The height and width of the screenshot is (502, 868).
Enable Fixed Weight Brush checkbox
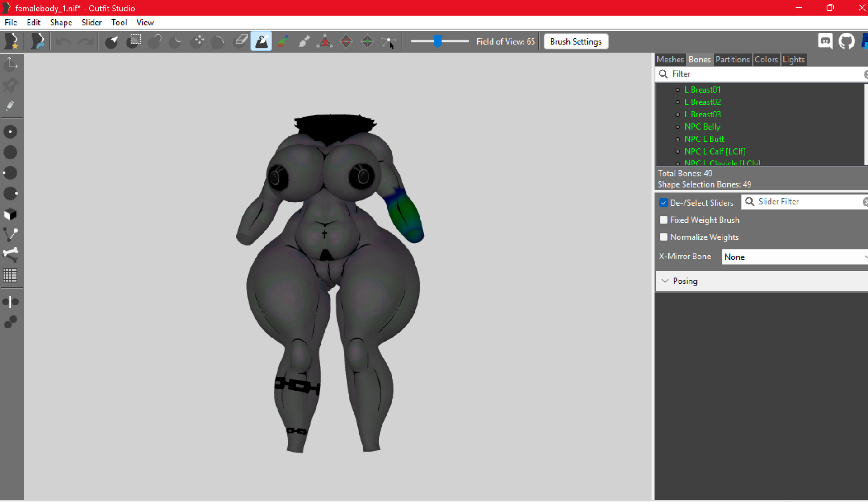pyautogui.click(x=664, y=220)
